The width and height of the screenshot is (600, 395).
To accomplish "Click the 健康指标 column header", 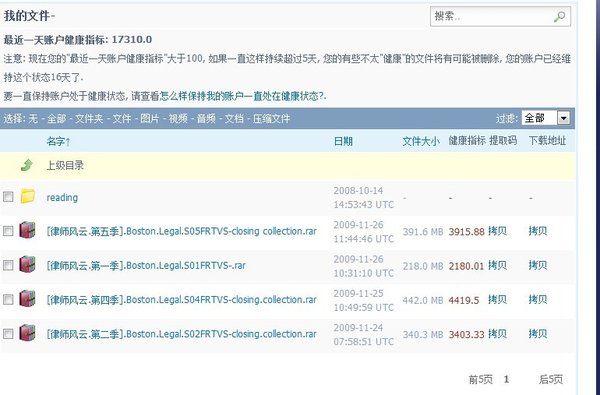I will (467, 140).
